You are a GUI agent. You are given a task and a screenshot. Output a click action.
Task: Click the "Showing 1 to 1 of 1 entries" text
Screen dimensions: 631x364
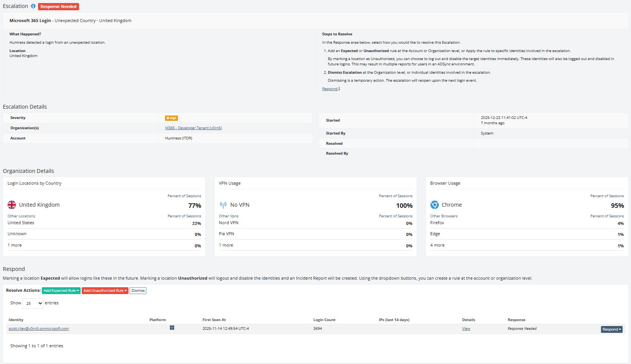[x=36, y=346]
